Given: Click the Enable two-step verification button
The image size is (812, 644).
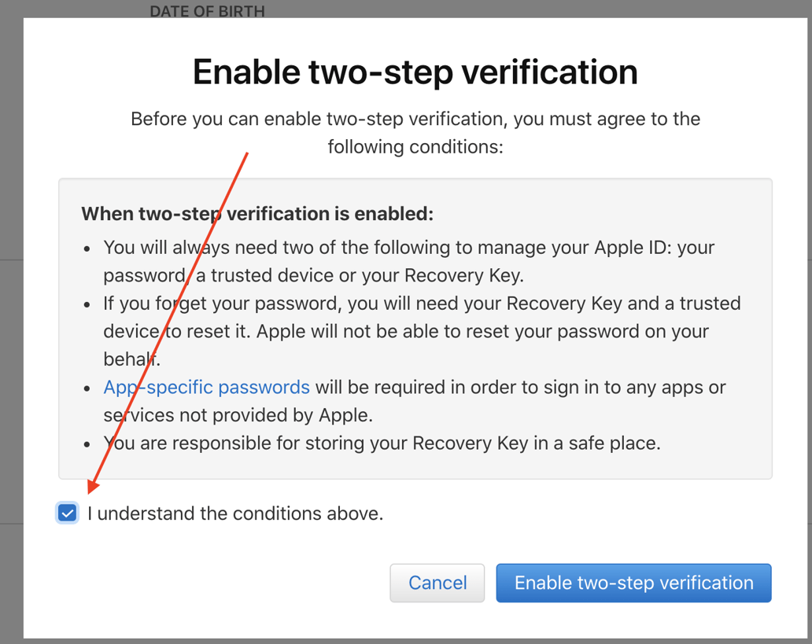Looking at the screenshot, I should pos(633,583).
